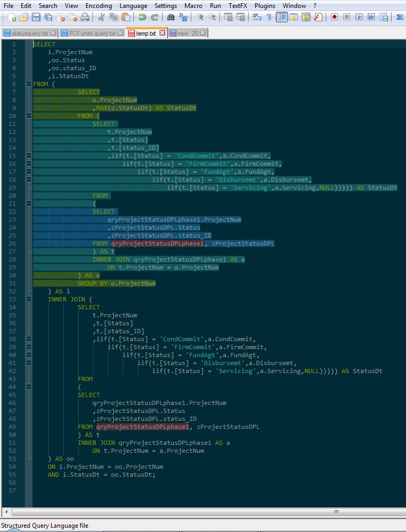Click 'GROUP BY o.ProjectNum' on line 31
The image size is (406, 532).
click(x=116, y=283)
